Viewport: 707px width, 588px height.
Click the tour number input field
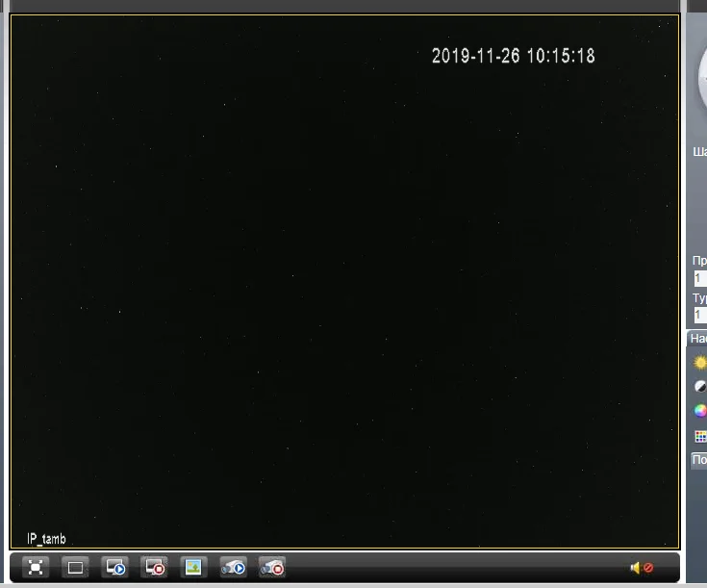point(700,315)
